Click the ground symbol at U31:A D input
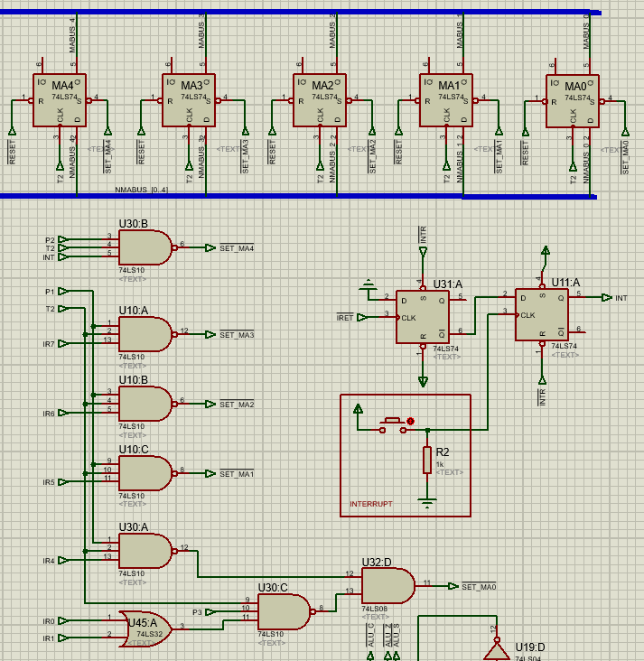644x661 pixels. [369, 285]
